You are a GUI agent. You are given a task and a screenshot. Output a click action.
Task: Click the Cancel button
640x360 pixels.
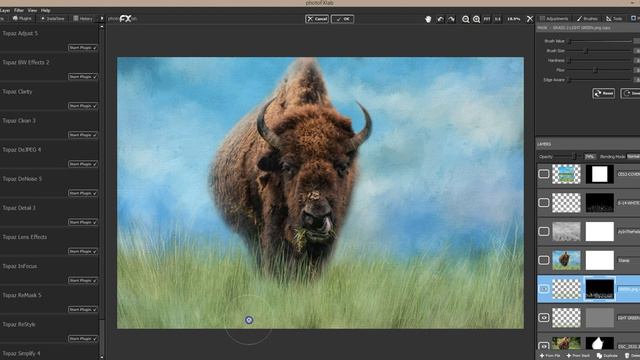click(317, 19)
